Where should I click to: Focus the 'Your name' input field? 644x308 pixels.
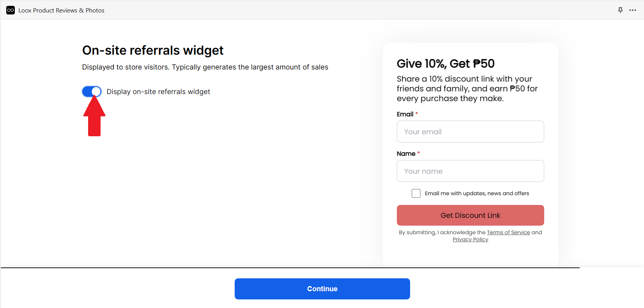pyautogui.click(x=470, y=171)
